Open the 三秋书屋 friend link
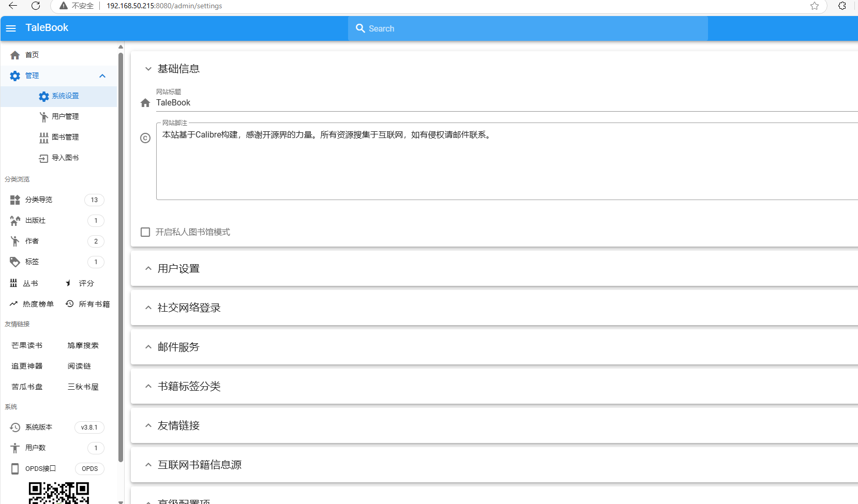 point(83,387)
